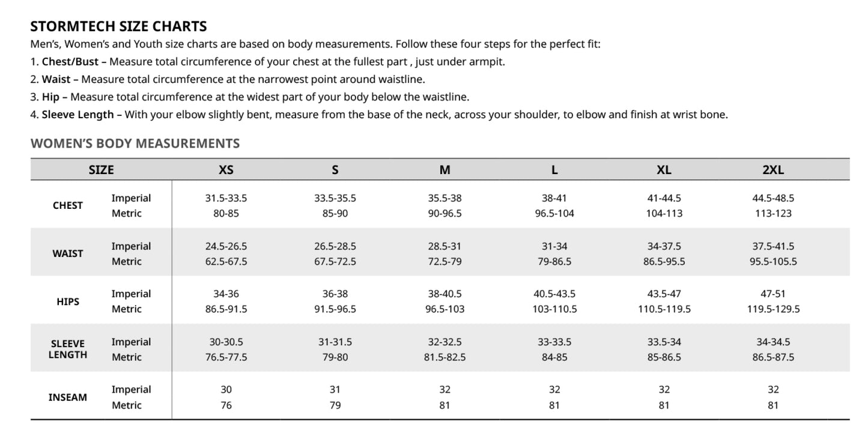Click the XS column header

click(226, 170)
